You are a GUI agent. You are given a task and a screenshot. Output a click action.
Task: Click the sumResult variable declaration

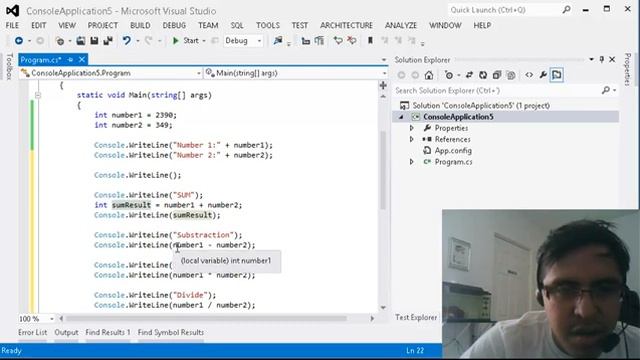[x=131, y=205]
